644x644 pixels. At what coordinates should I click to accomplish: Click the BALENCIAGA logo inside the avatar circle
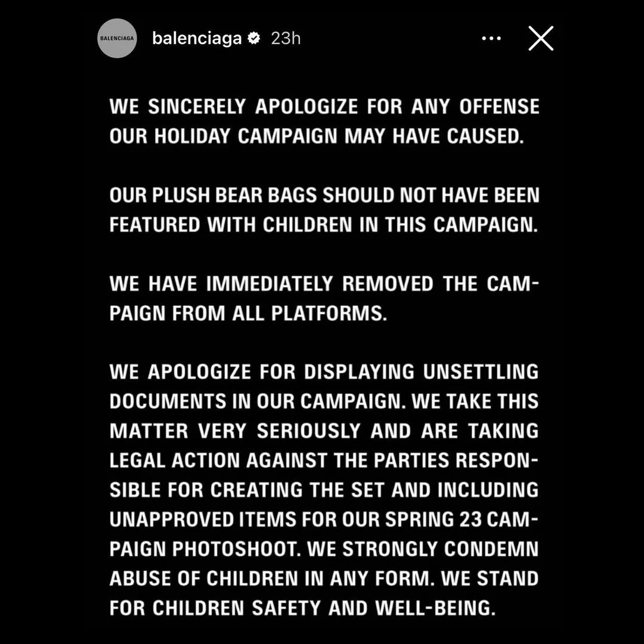pos(117,38)
